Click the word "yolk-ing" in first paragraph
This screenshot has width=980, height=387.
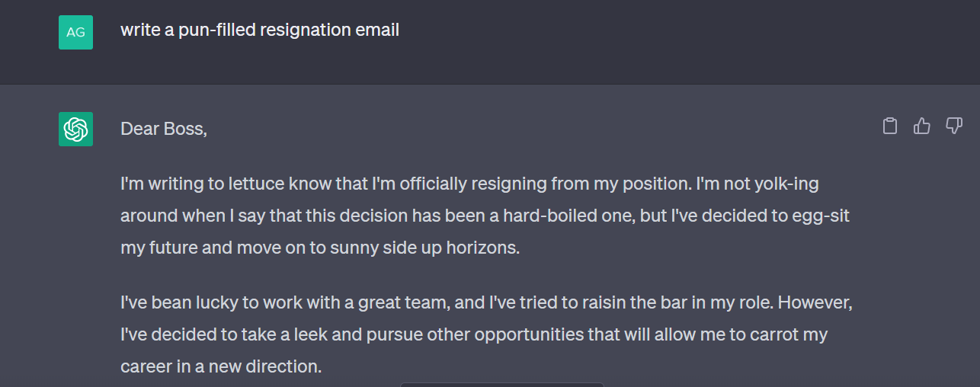786,184
